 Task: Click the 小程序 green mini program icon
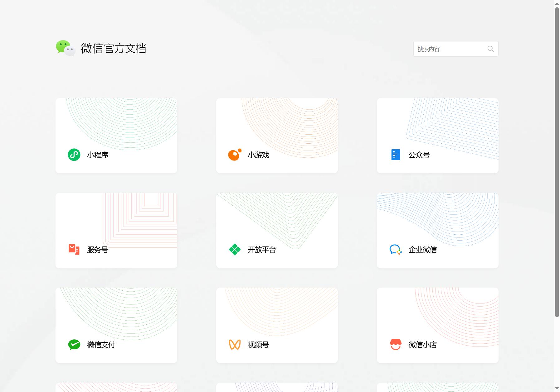click(74, 155)
